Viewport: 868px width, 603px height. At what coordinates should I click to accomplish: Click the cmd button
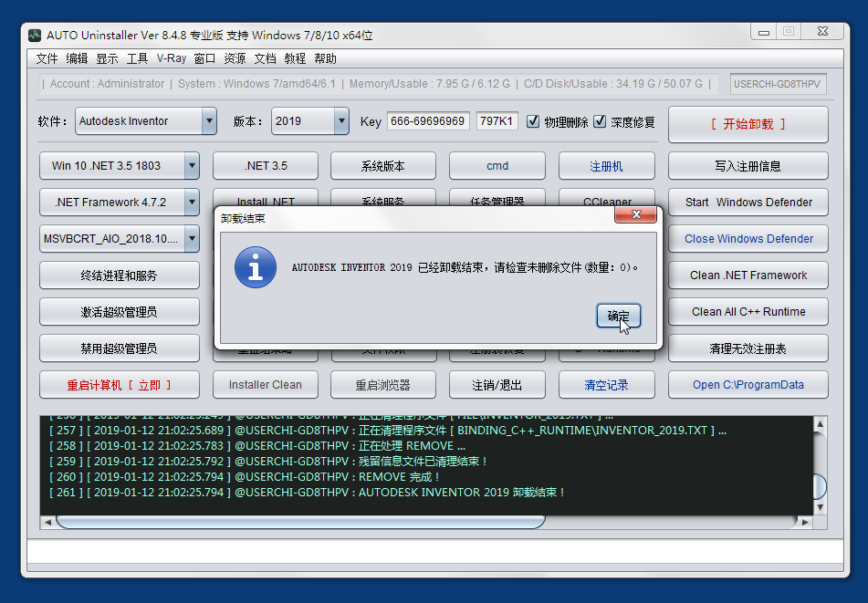[497, 165]
